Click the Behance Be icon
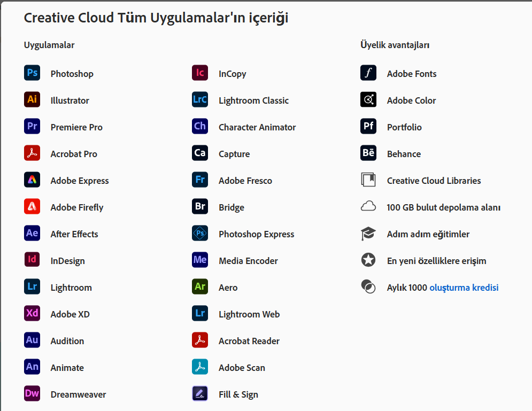532x411 pixels. [368, 153]
